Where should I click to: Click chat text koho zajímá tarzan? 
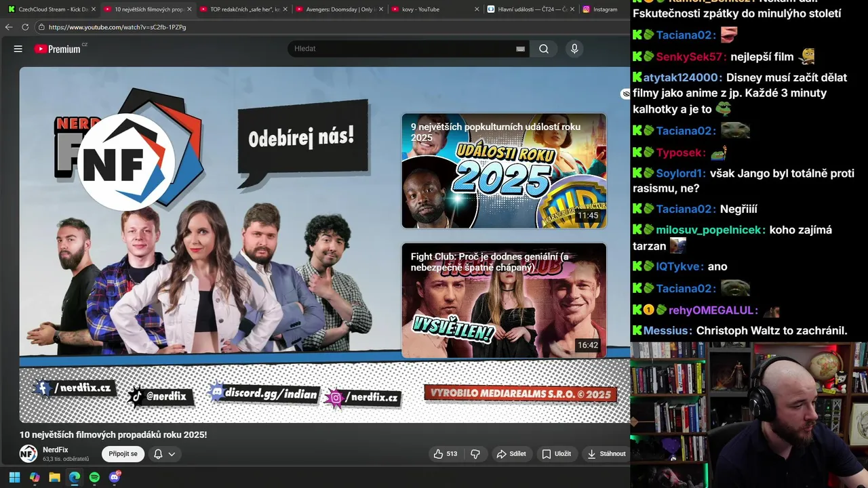(x=732, y=239)
